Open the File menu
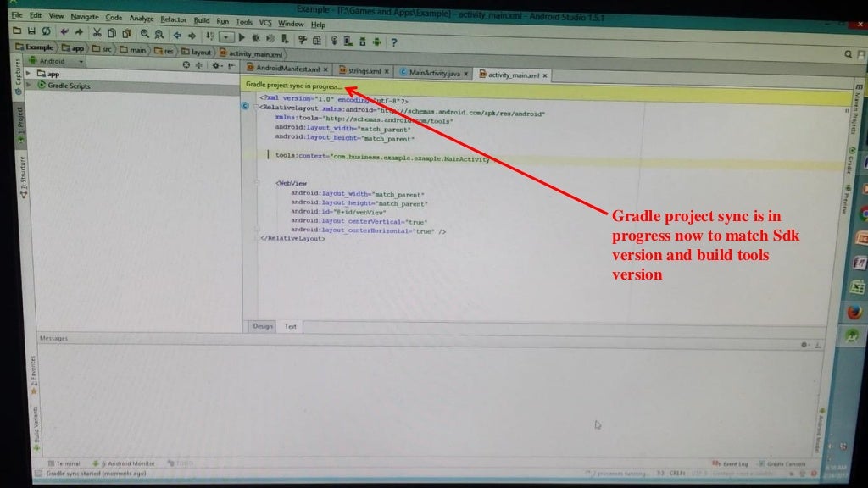The height and width of the screenshot is (488, 868). (x=17, y=15)
